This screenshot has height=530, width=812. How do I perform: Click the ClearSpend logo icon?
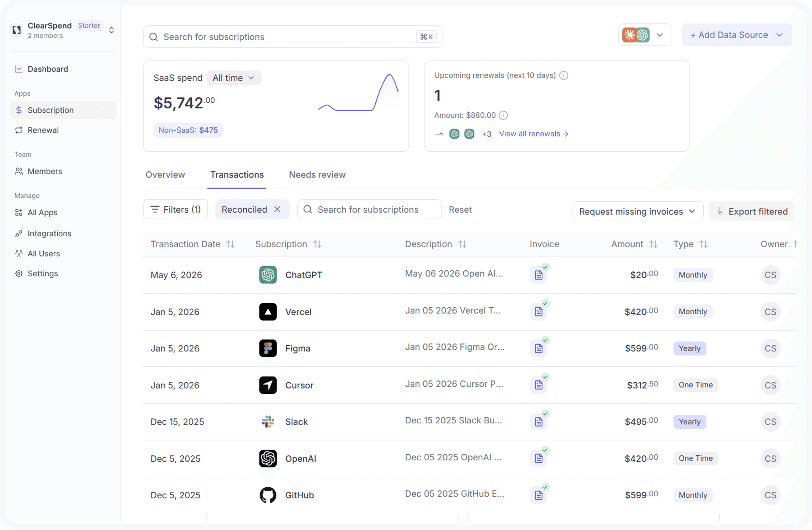pyautogui.click(x=16, y=30)
